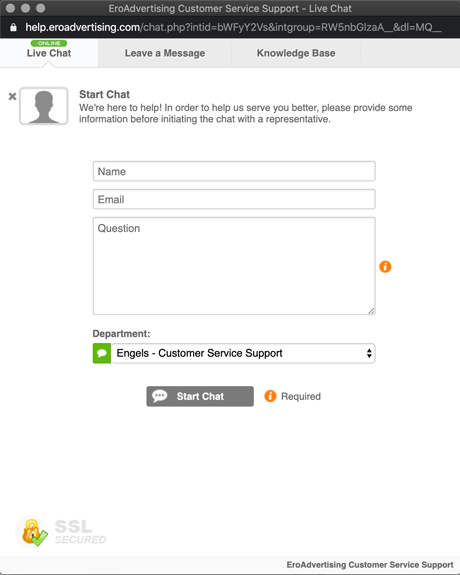460x575 pixels.
Task: Click the Department: label
Action: pos(121,334)
